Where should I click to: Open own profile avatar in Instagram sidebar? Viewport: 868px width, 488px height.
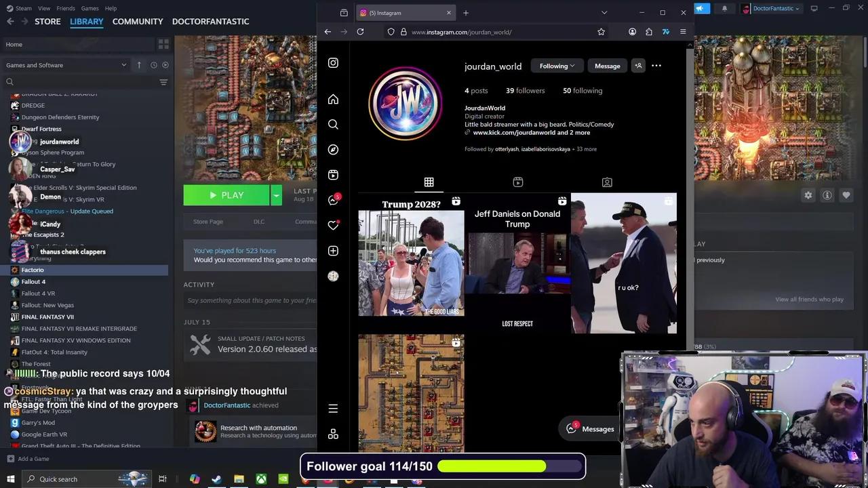coord(333,276)
